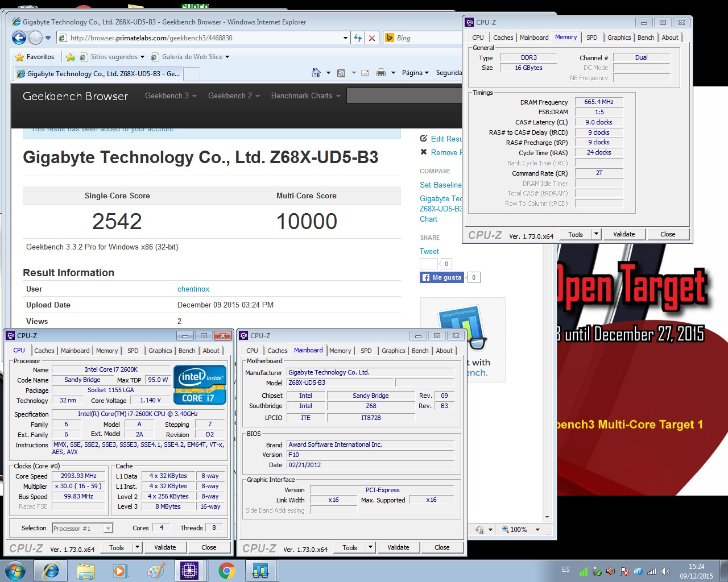This screenshot has width=728, height=582.
Task: Open Sitios sugeridos favorites dropdown
Action: click(x=112, y=57)
